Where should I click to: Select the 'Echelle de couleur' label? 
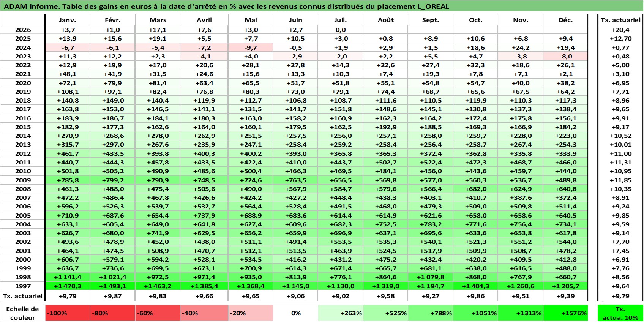[x=23, y=313]
